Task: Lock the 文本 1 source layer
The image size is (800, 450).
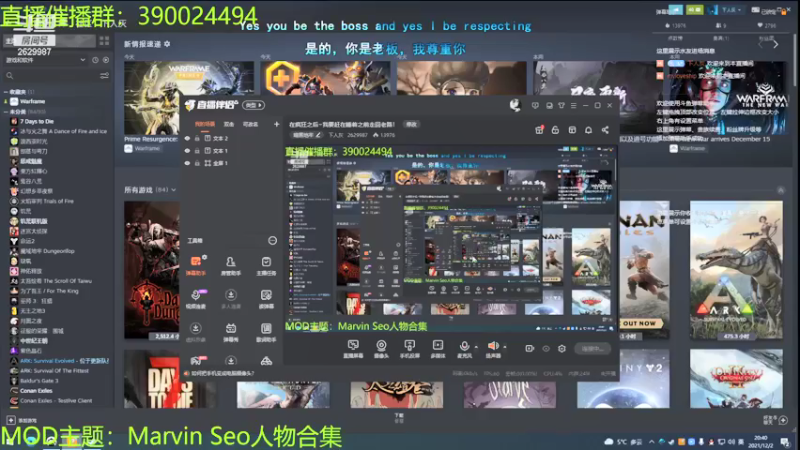Action: pos(197,151)
